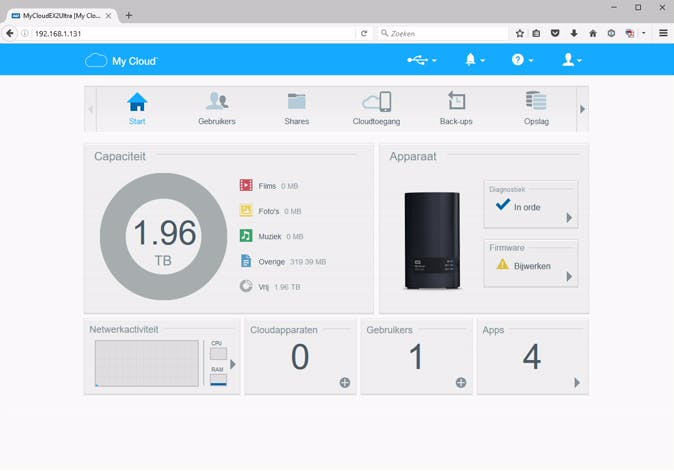Image resolution: width=674 pixels, height=471 pixels.
Task: Open the browser hamburger menu
Action: point(663,33)
